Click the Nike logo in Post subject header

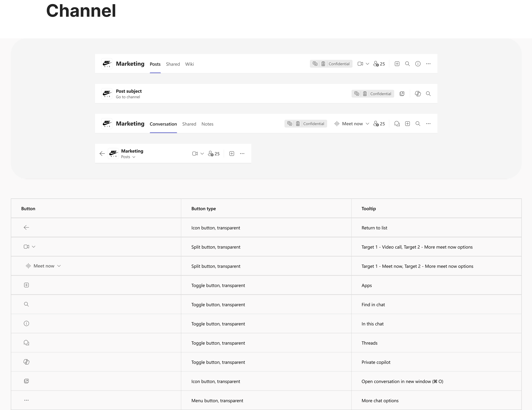107,94
